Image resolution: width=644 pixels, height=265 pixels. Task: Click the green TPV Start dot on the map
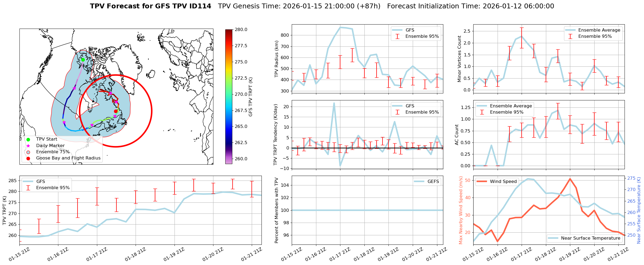click(x=83, y=60)
